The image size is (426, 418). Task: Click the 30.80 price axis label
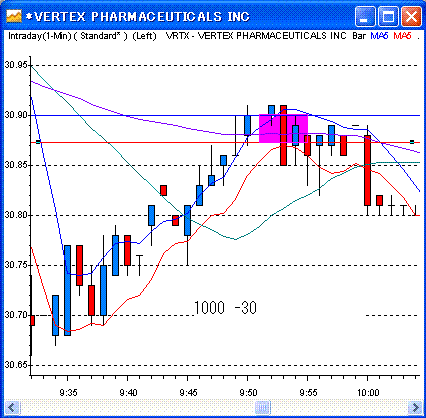(x=16, y=215)
